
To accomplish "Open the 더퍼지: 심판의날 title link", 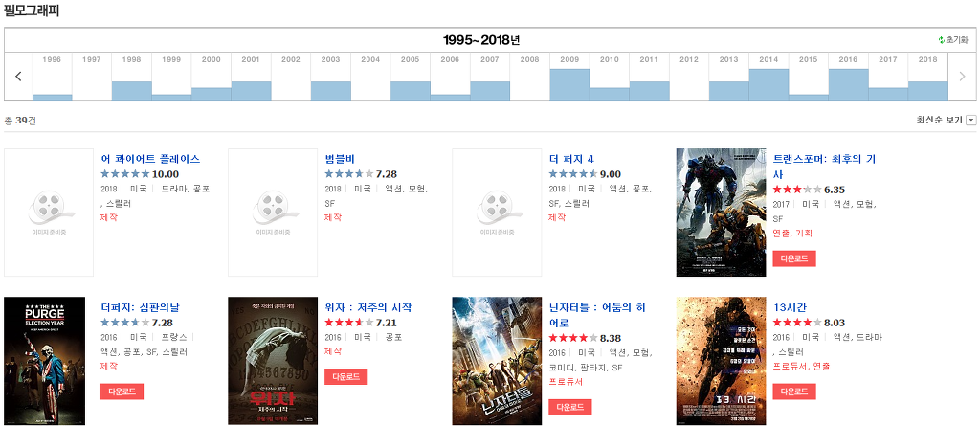I will coord(140,307).
